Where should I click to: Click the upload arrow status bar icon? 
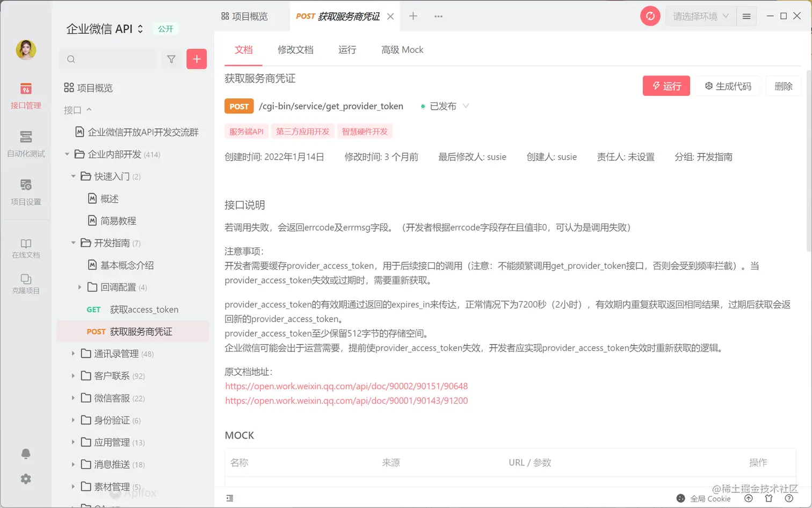coord(749,498)
